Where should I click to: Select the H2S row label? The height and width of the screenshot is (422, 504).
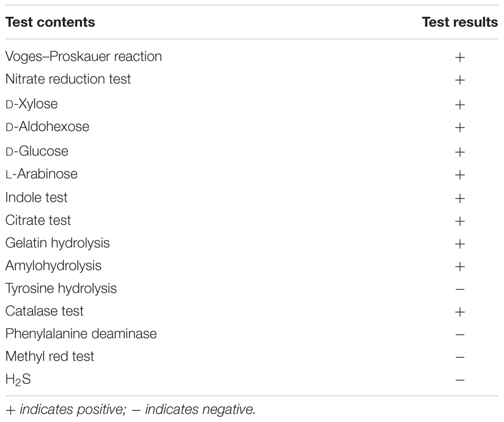coord(18,380)
